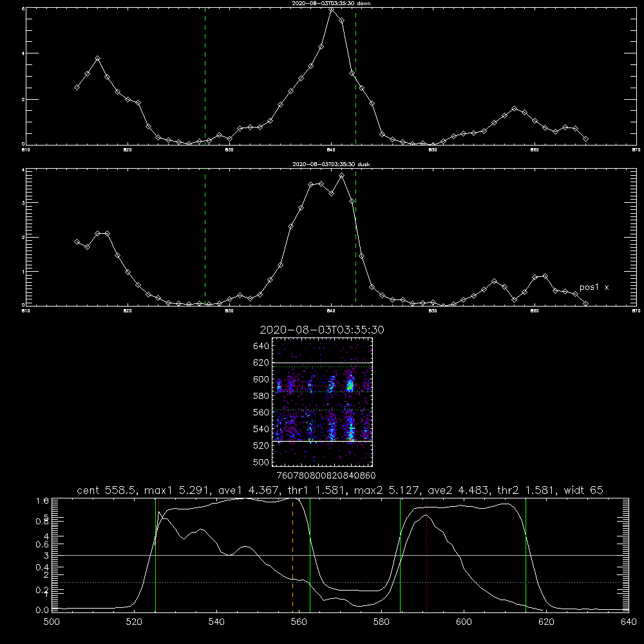Click the red dotted line near 591

(x=427, y=554)
